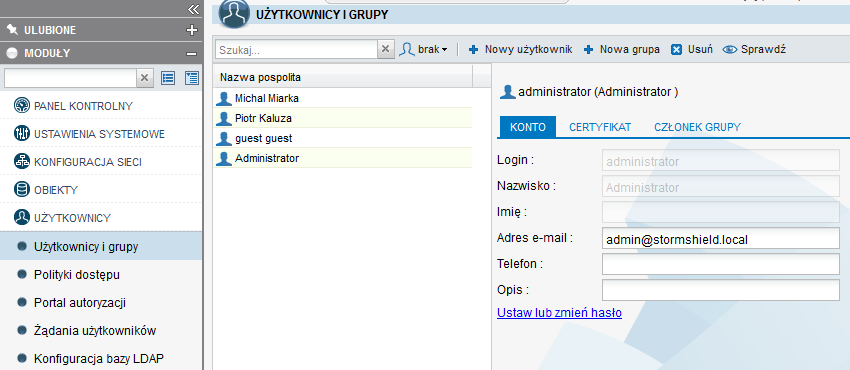Switch to the Członek grupy tab

click(697, 127)
